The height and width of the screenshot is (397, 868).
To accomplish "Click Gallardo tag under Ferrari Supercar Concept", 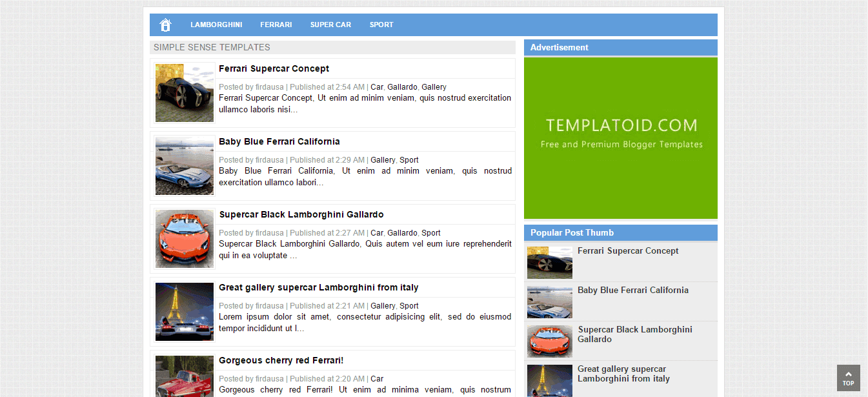I will (x=402, y=87).
